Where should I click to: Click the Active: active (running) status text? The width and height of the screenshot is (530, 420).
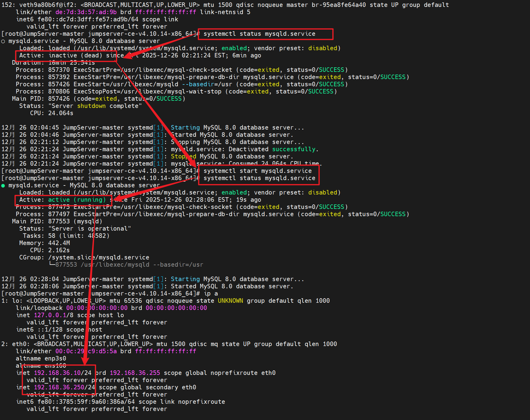pos(62,200)
